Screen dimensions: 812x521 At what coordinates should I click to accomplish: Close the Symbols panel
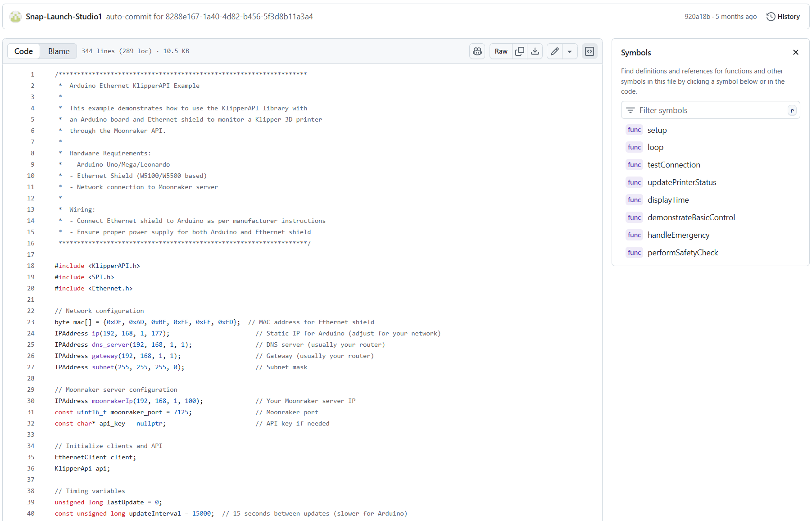click(x=796, y=52)
